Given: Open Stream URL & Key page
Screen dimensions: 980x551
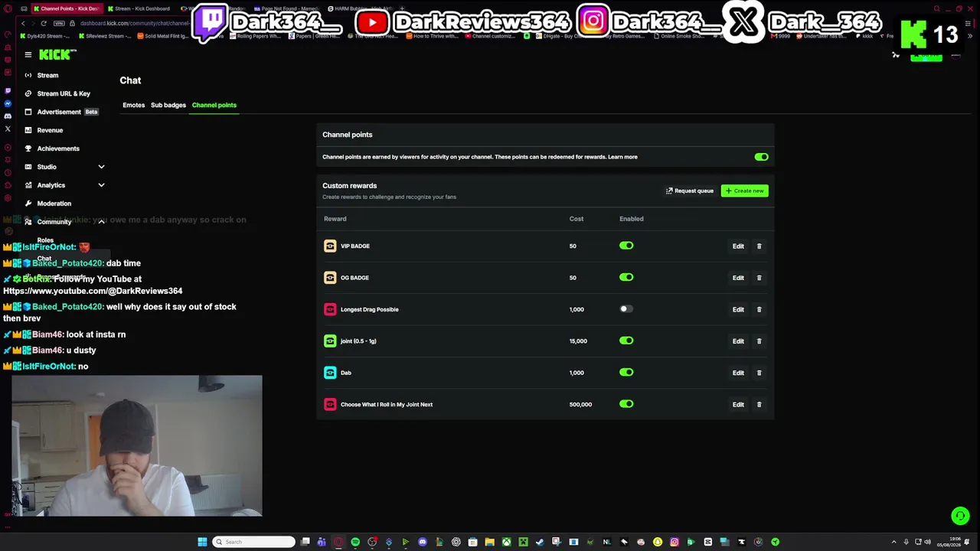Looking at the screenshot, I should [64, 93].
